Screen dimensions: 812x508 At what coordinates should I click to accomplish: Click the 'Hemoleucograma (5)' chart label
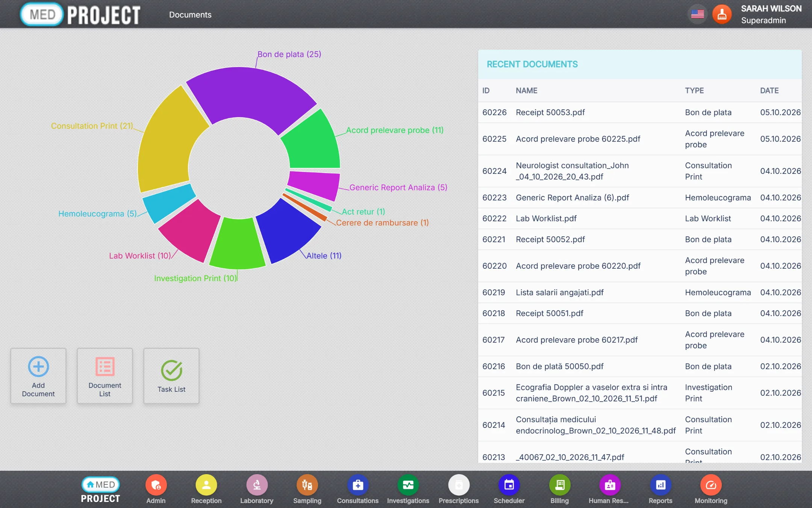click(97, 213)
